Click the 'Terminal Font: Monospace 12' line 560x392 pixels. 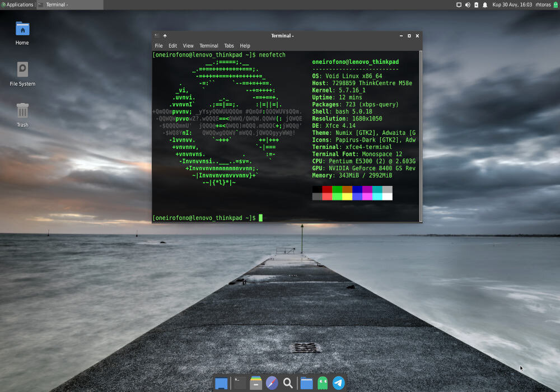[x=357, y=154]
